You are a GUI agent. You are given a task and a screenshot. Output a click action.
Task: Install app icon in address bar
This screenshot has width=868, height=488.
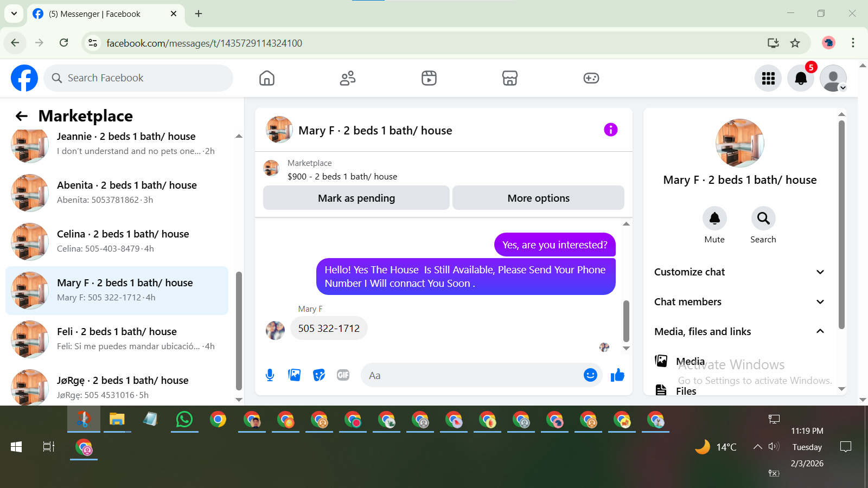[773, 43]
